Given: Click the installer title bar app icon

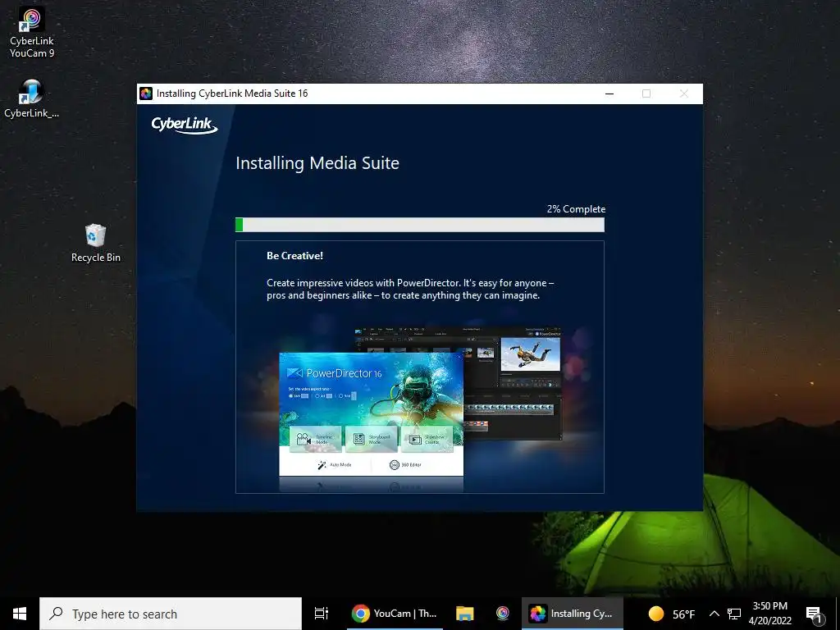Looking at the screenshot, I should (146, 94).
